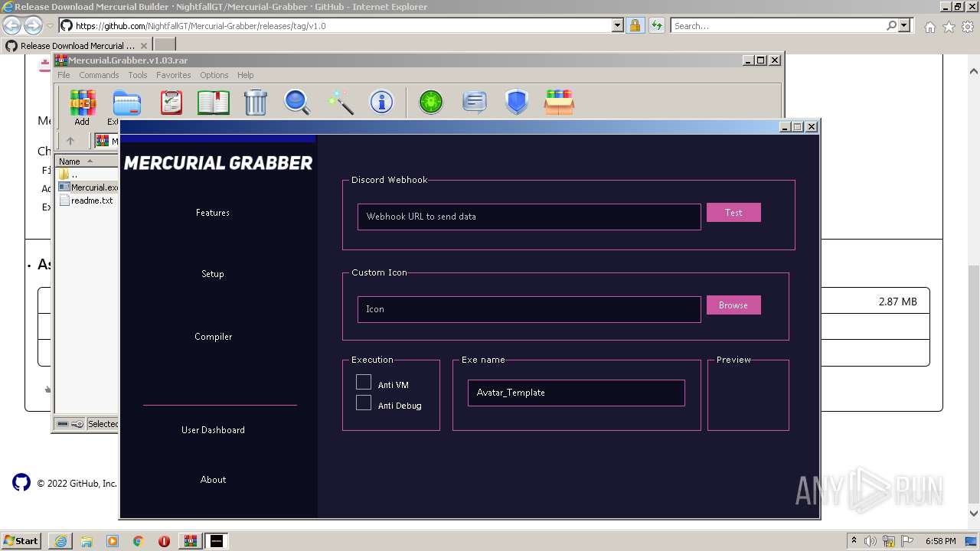The width and height of the screenshot is (980, 551).
Task: Click the WinRAR Comment icon
Action: (x=475, y=103)
